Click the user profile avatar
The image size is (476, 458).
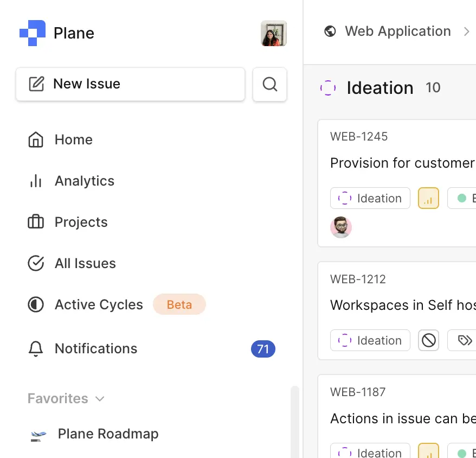pos(273,33)
